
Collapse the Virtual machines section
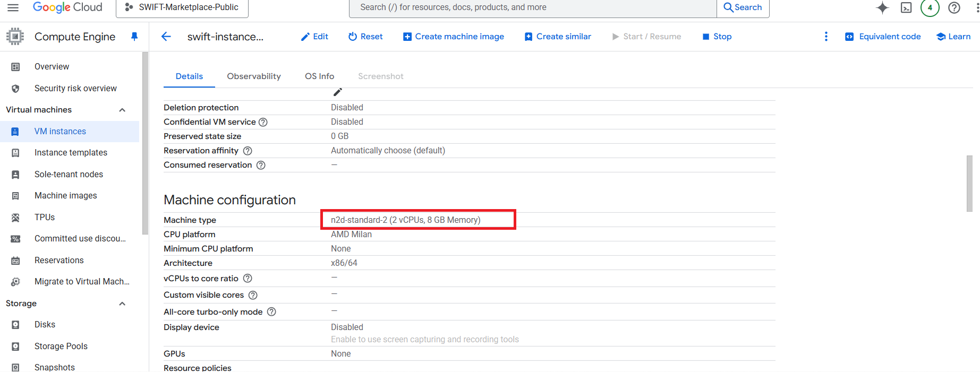click(x=122, y=110)
